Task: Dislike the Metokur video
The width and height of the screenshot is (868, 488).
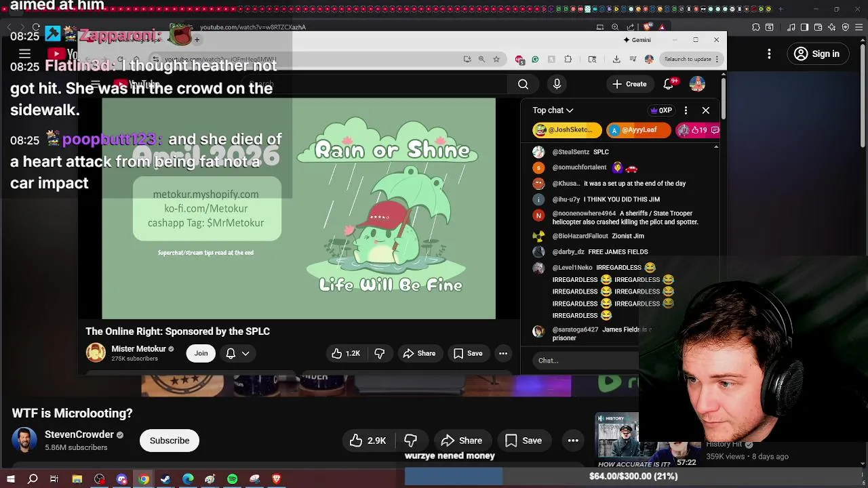Action: 380,353
